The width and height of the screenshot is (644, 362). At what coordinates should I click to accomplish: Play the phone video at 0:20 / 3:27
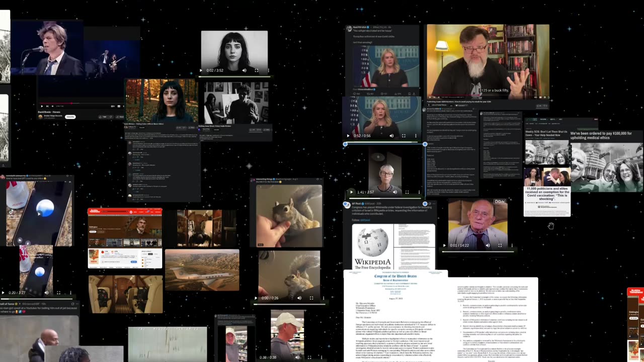(x=3, y=292)
